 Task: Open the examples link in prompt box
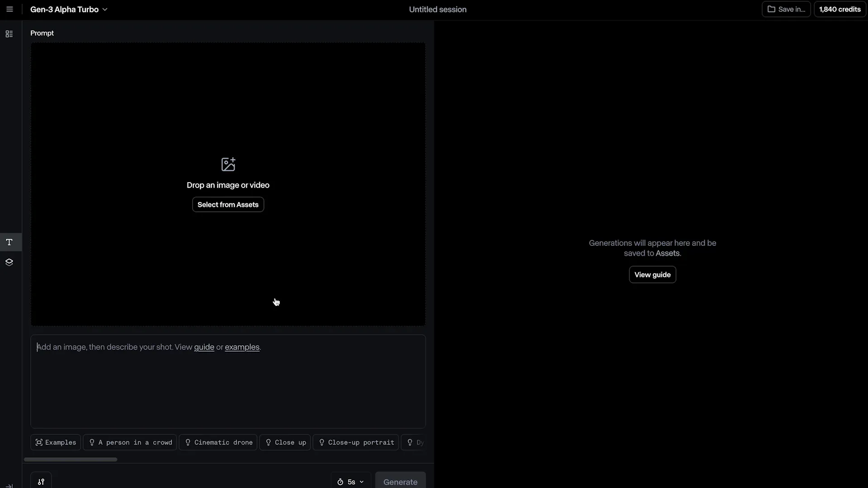[x=242, y=347]
